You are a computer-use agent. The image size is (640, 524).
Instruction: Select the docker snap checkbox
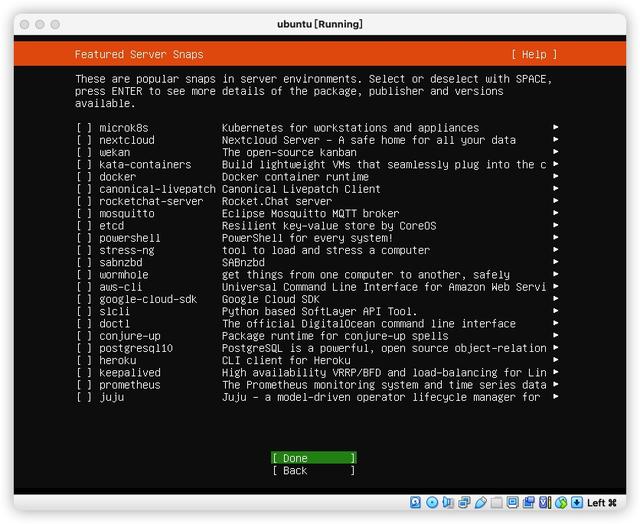pyautogui.click(x=84, y=177)
